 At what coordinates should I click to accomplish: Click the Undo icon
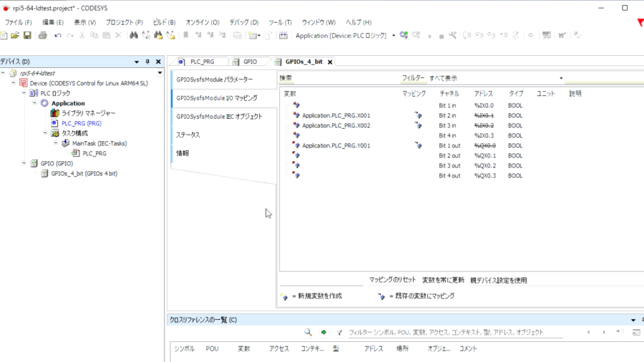(58, 36)
